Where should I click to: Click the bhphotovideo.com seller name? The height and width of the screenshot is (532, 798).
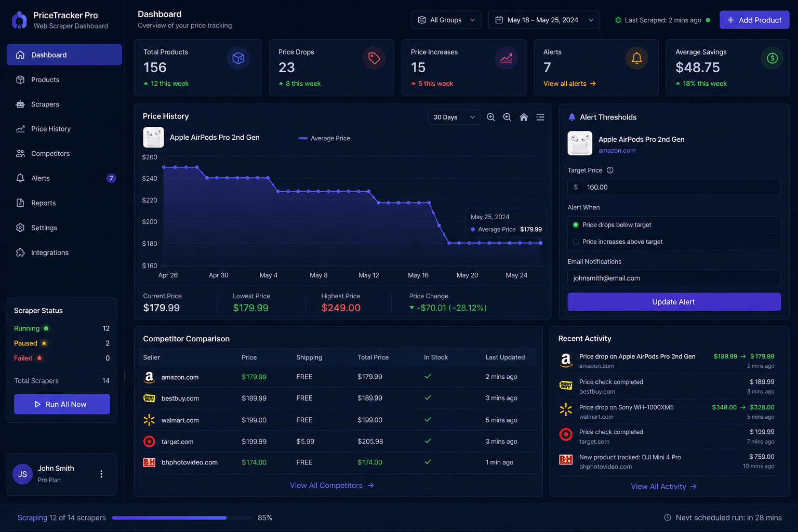pyautogui.click(x=190, y=462)
